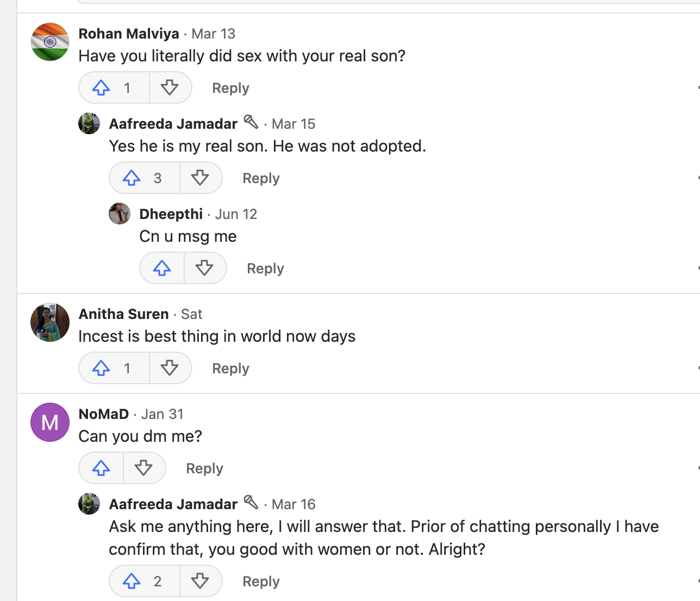Downvote Dheepthi's comment
This screenshot has width=700, height=601.
pyautogui.click(x=204, y=268)
